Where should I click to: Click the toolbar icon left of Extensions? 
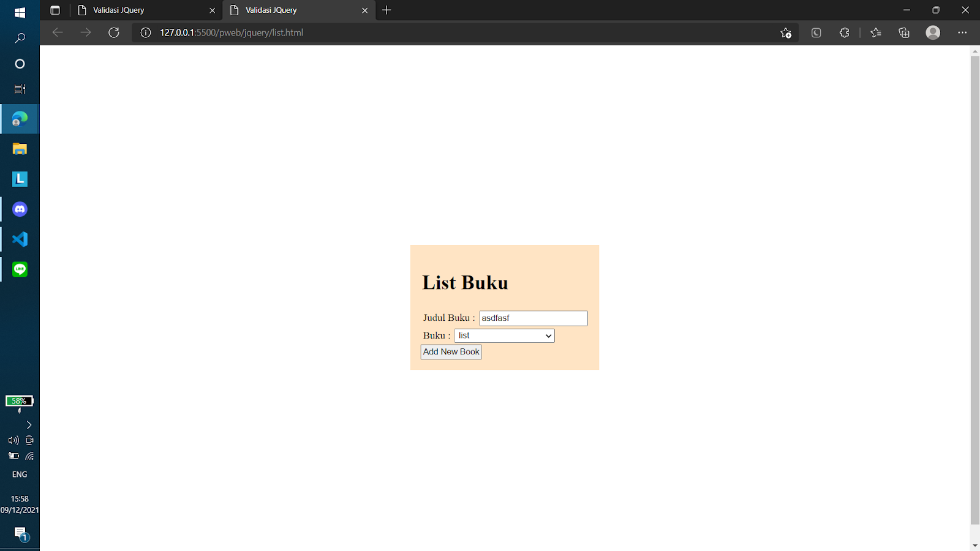pyautogui.click(x=816, y=33)
